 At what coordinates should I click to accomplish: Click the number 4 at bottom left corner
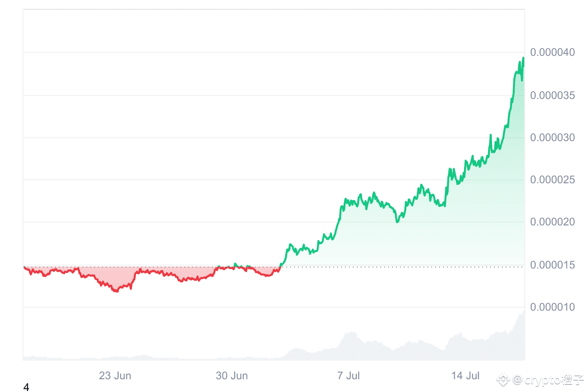26,388
